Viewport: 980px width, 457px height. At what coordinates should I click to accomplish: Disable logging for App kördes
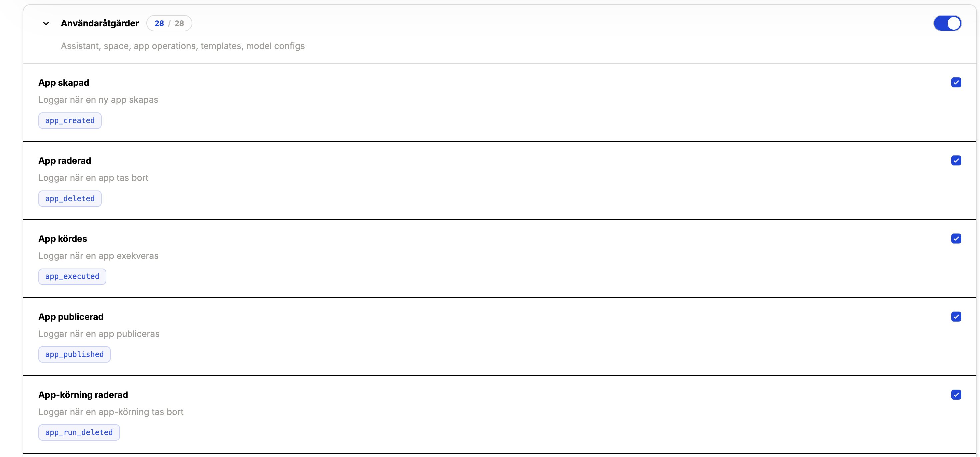(956, 239)
